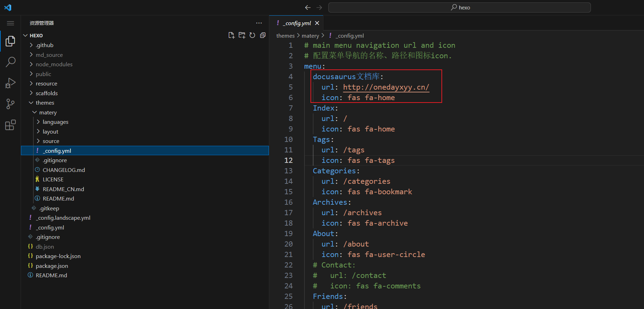
Task: Open Explorer views and more actions menu
Action: pos(259,23)
